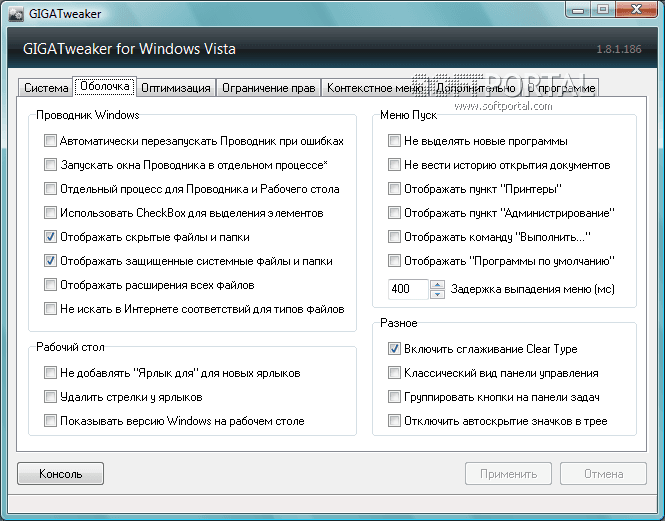The height and width of the screenshot is (521, 665).
Task: Select the Оболочка tab
Action: point(104,86)
